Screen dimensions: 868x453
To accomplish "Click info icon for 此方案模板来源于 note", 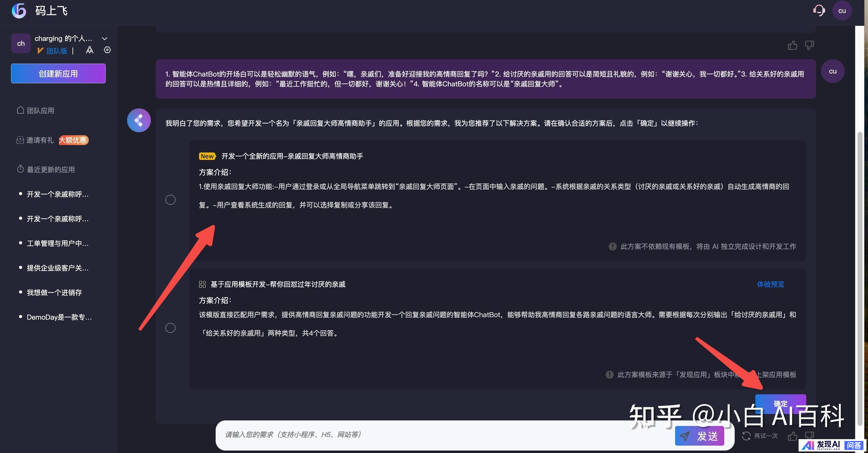I will [x=610, y=374].
